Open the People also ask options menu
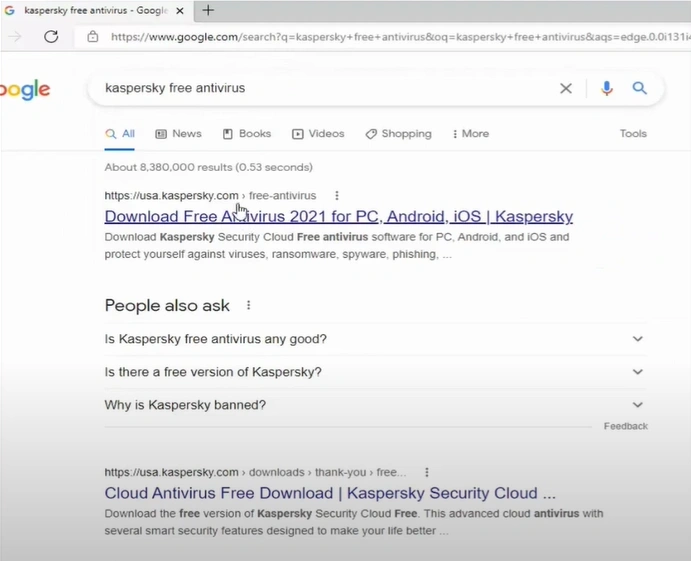The width and height of the screenshot is (691, 561). click(x=249, y=305)
